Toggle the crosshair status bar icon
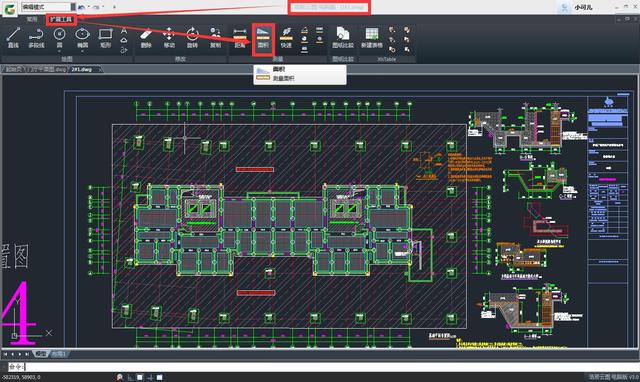The width and height of the screenshot is (640, 382). tap(150, 377)
